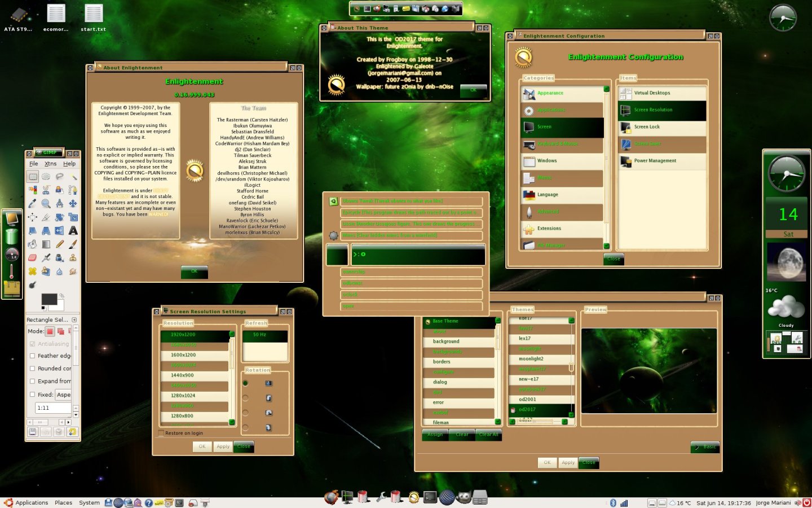This screenshot has height=508, width=812.
Task: Activate the Paths tool in GIMP
Action: pyautogui.click(x=73, y=190)
